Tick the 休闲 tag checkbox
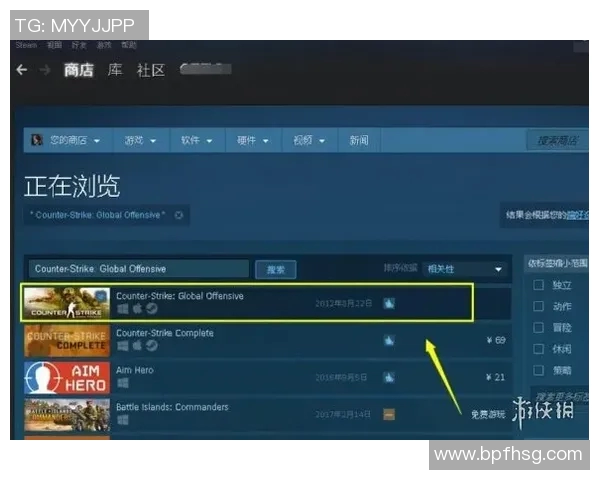 click(538, 349)
